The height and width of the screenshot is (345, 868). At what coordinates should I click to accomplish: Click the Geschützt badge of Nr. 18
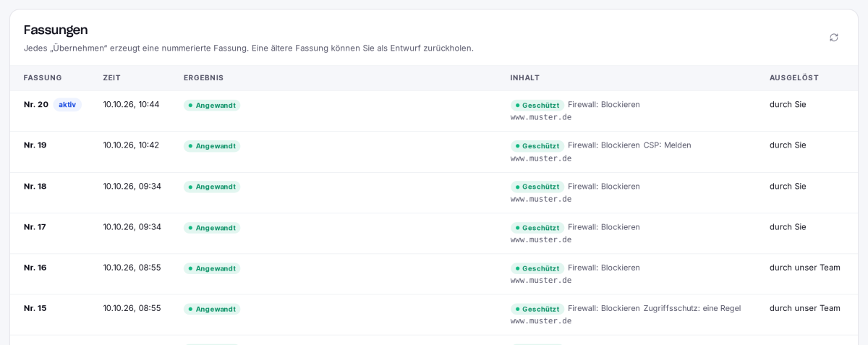tap(537, 187)
